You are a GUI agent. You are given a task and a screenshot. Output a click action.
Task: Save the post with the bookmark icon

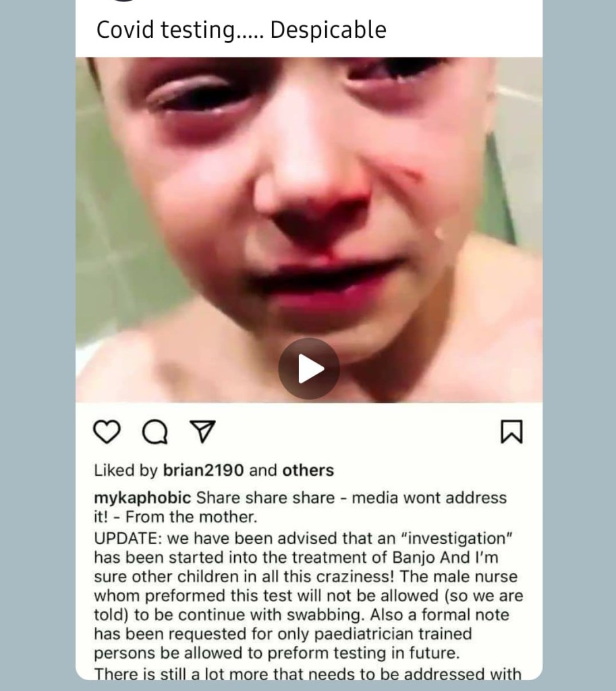tap(511, 431)
